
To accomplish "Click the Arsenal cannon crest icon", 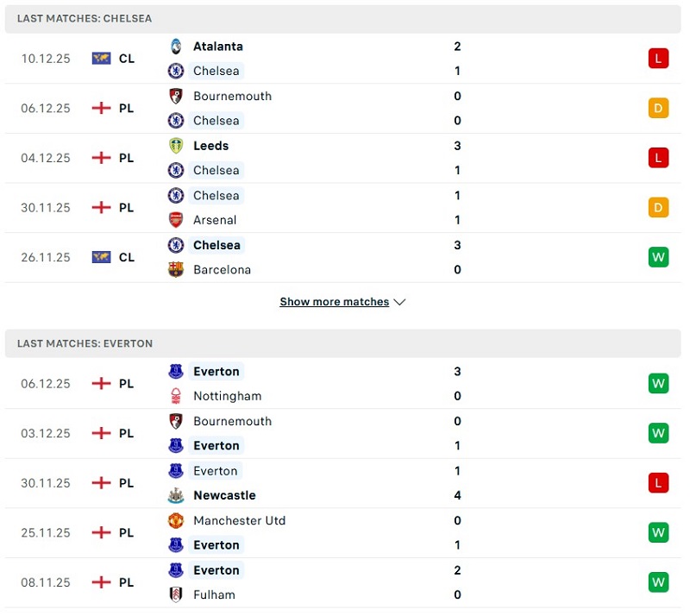I will [x=176, y=220].
